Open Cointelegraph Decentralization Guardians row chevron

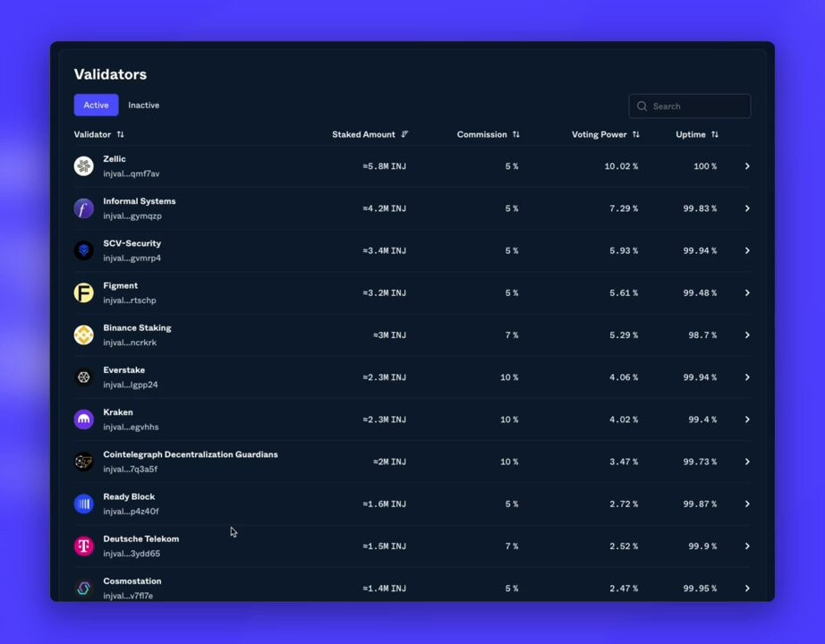point(747,462)
